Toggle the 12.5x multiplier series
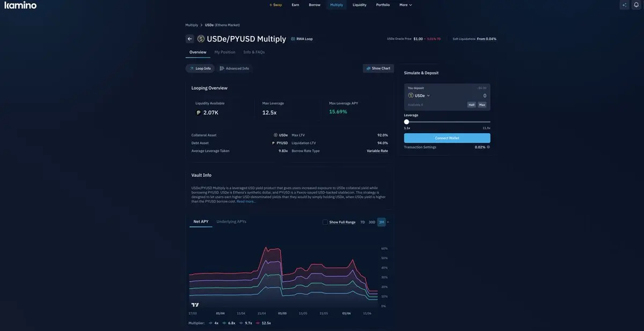The image size is (644, 331). click(264, 323)
